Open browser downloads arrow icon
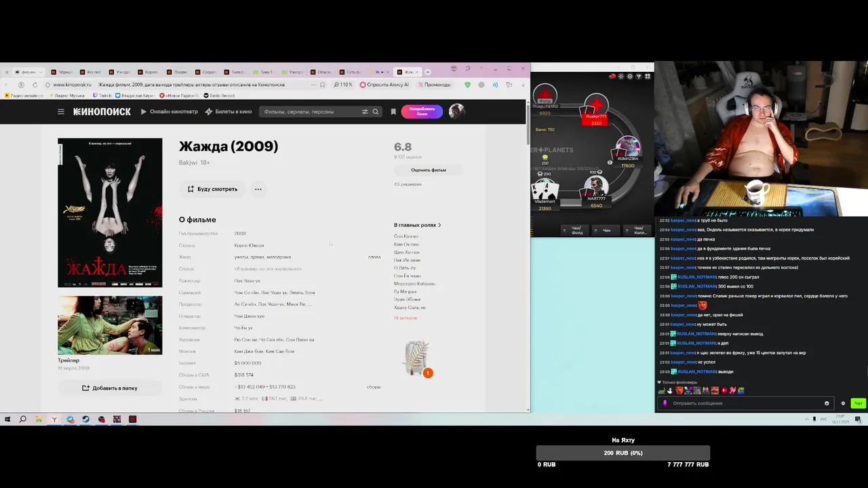The width and height of the screenshot is (868, 488). tap(523, 85)
